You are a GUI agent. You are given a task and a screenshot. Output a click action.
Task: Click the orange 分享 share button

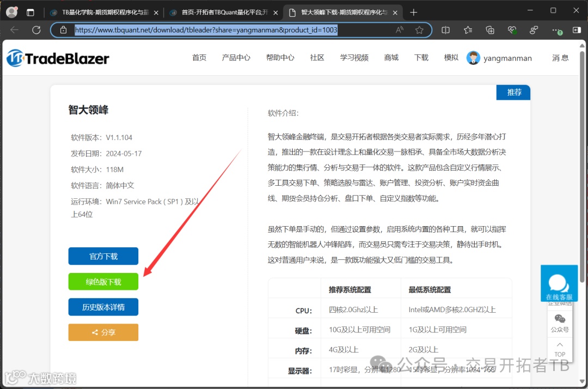tap(103, 332)
